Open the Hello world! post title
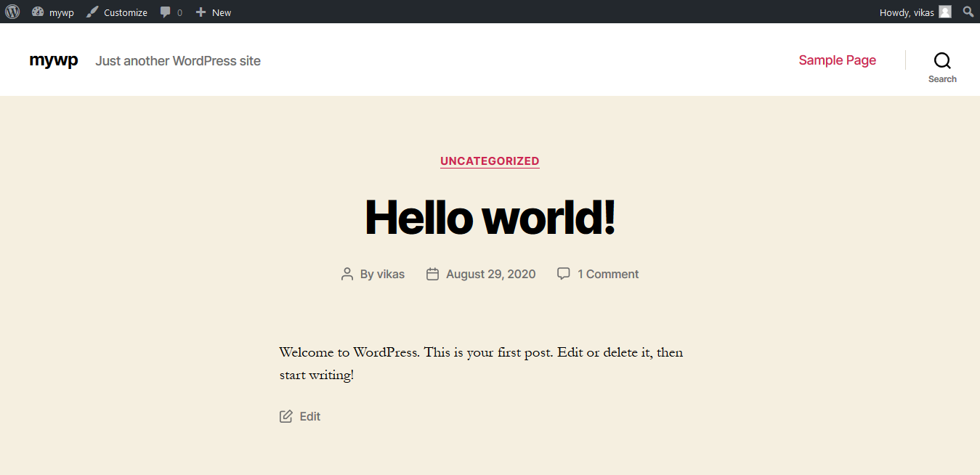Screen dimensions: 980x475 [x=490, y=216]
